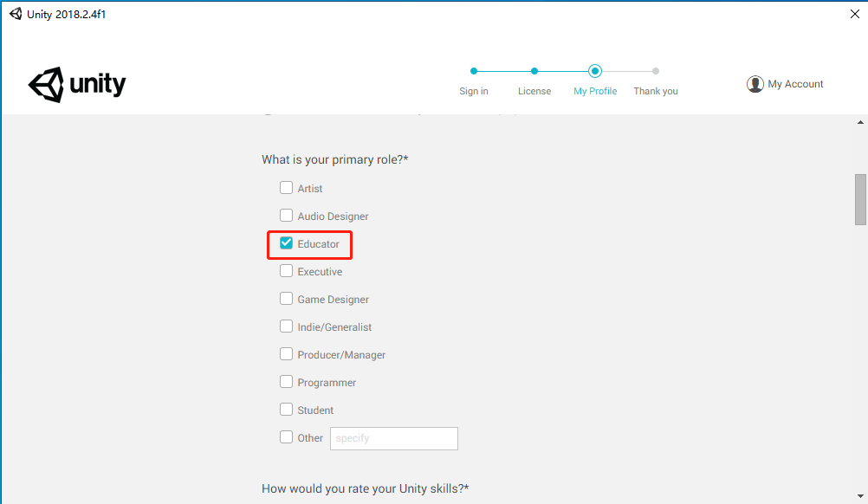Select the Sign in step label

point(473,91)
